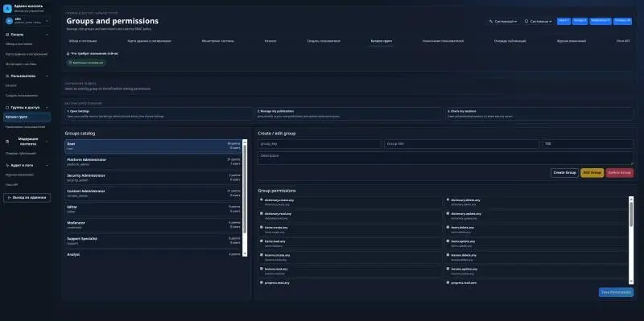Switch to the Обзор и состояние tab

coord(83,41)
